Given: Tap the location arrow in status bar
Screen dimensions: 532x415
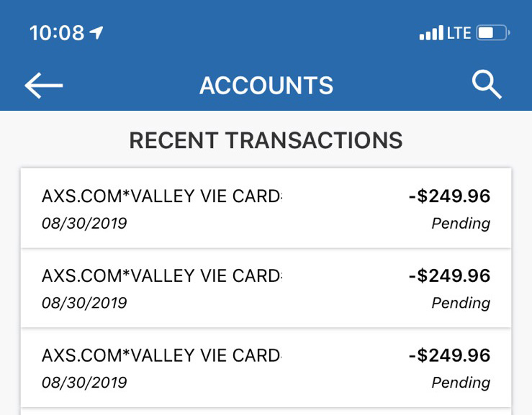Looking at the screenshot, I should pyautogui.click(x=96, y=33).
